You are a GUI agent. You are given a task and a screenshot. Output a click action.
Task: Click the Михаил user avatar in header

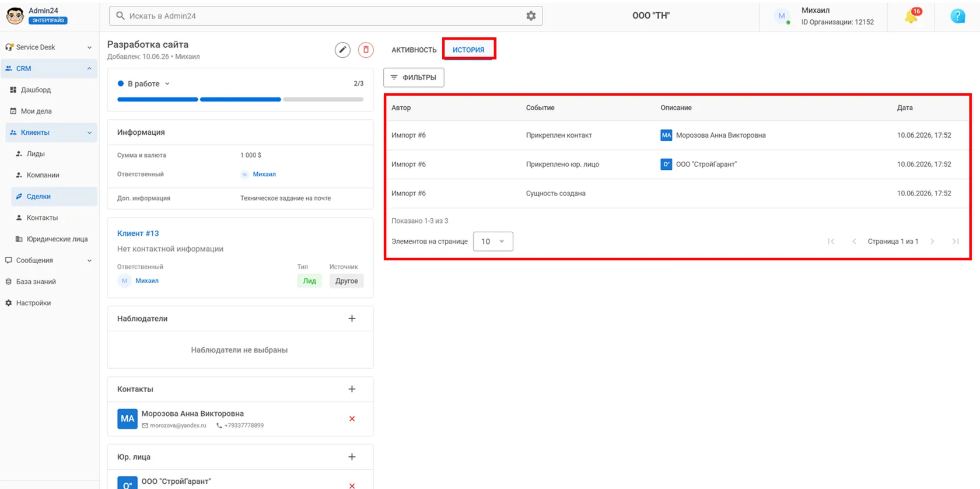coord(782,16)
